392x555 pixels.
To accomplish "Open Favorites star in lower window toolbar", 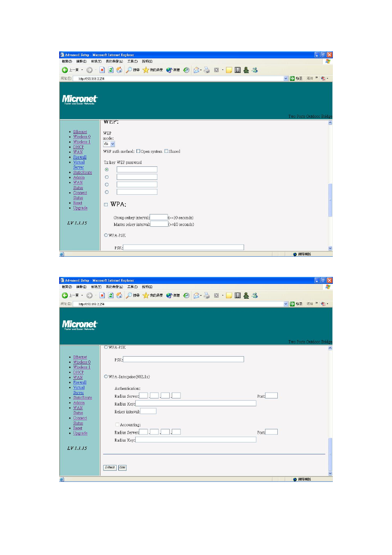I will click(x=145, y=295).
